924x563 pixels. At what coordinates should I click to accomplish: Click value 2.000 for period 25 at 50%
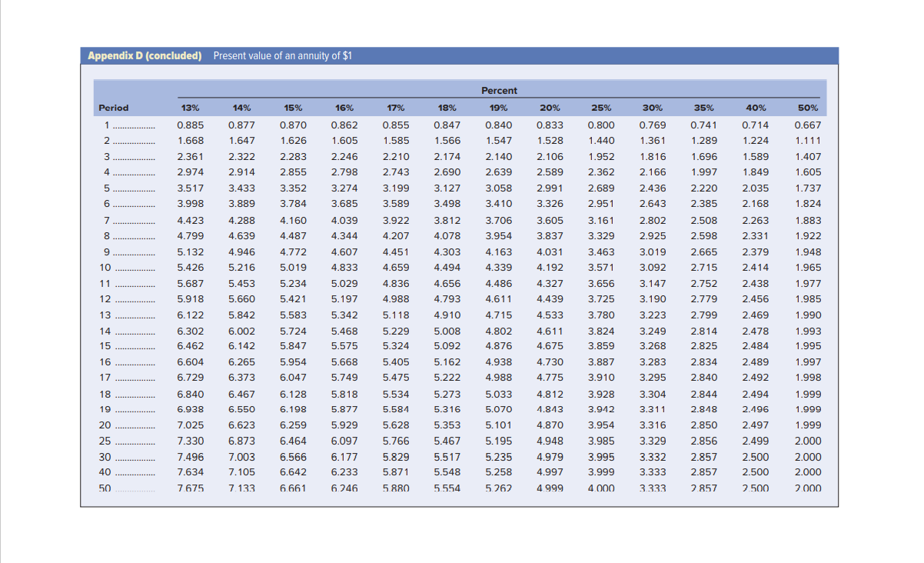coord(807,441)
